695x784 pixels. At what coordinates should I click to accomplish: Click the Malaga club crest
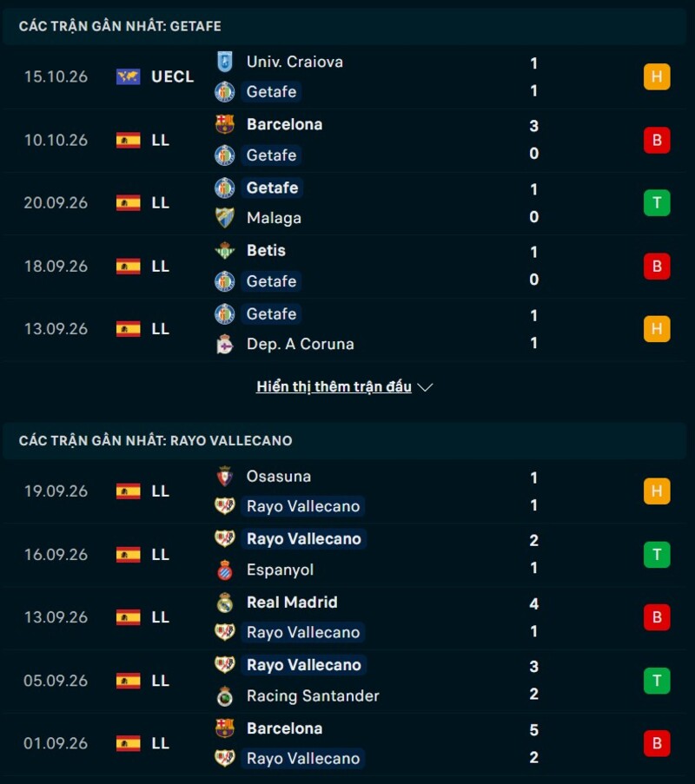pos(225,218)
